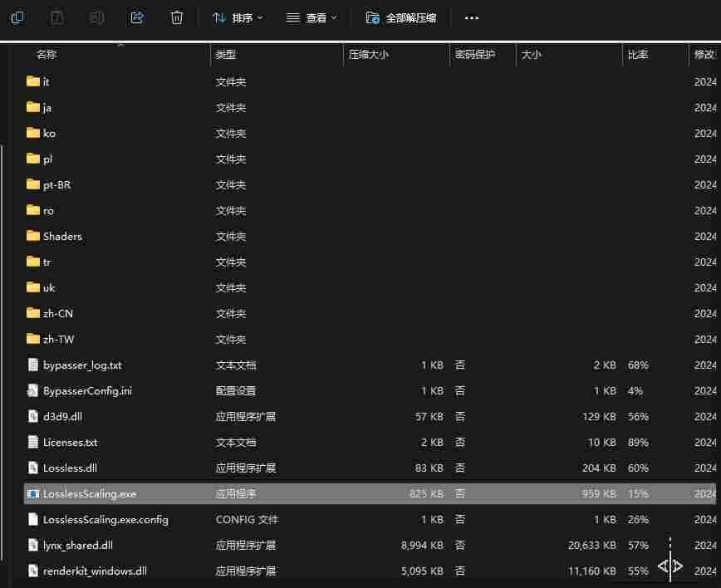Click the folder icon beside pl
721x588 pixels.
point(33,159)
